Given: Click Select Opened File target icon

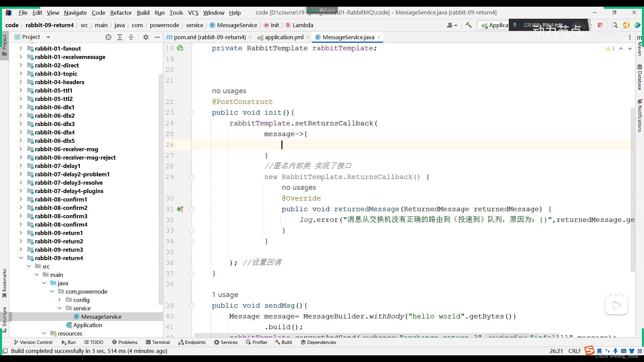Looking at the screenshot, I should click(108, 37).
